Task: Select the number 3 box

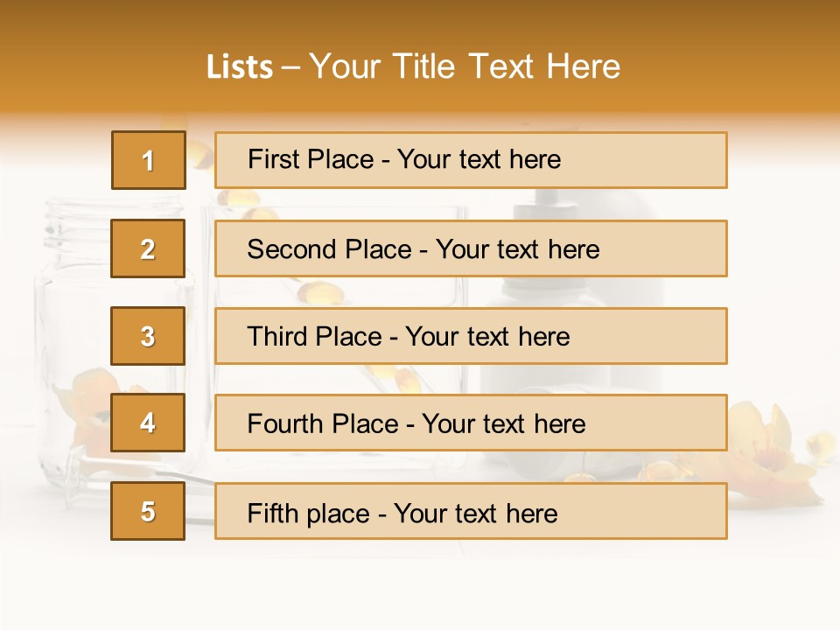Action: 149,336
